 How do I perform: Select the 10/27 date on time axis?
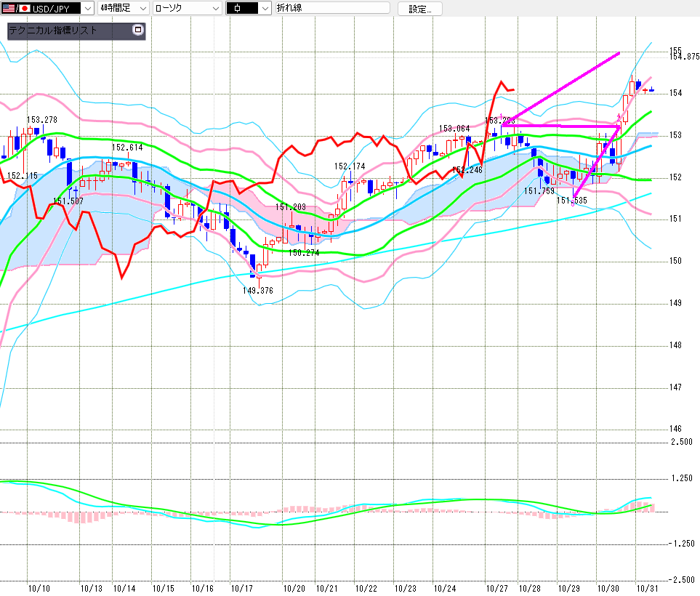[496, 587]
